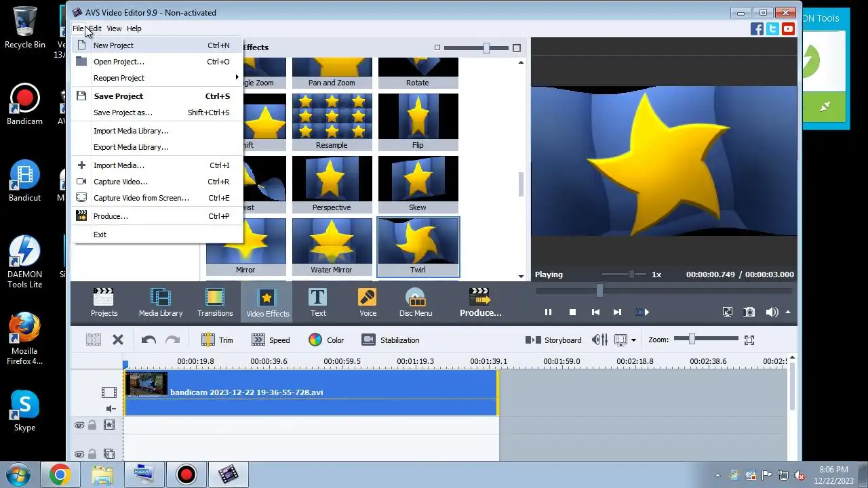The image size is (868, 488).
Task: Open the audio mixer icon beside Storyboard
Action: 599,340
